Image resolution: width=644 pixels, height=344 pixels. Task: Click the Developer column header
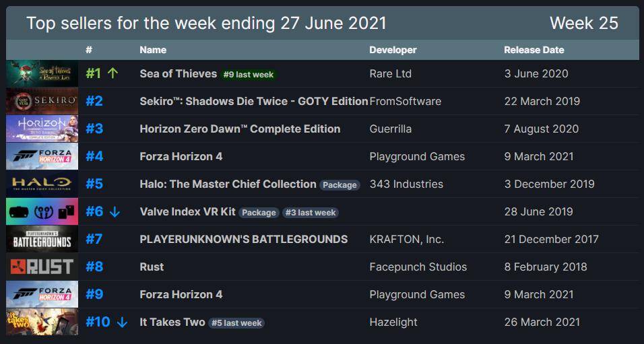click(393, 50)
